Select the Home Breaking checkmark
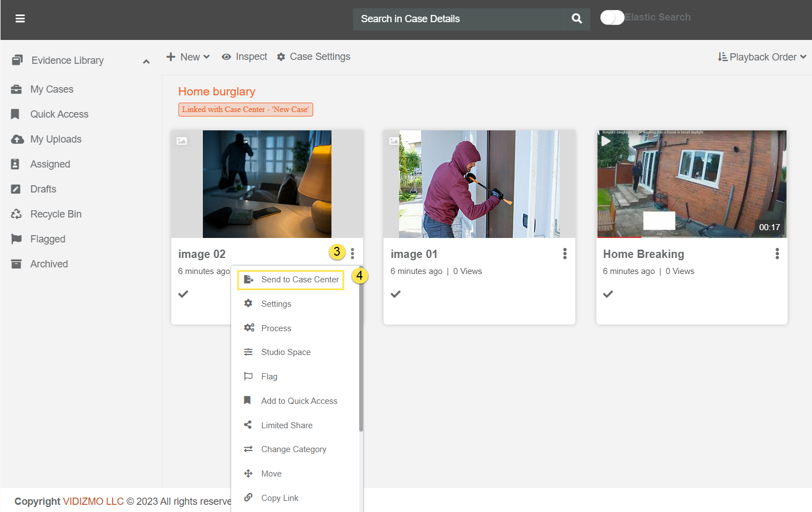Screen dimensions: 812x512 click(607, 294)
